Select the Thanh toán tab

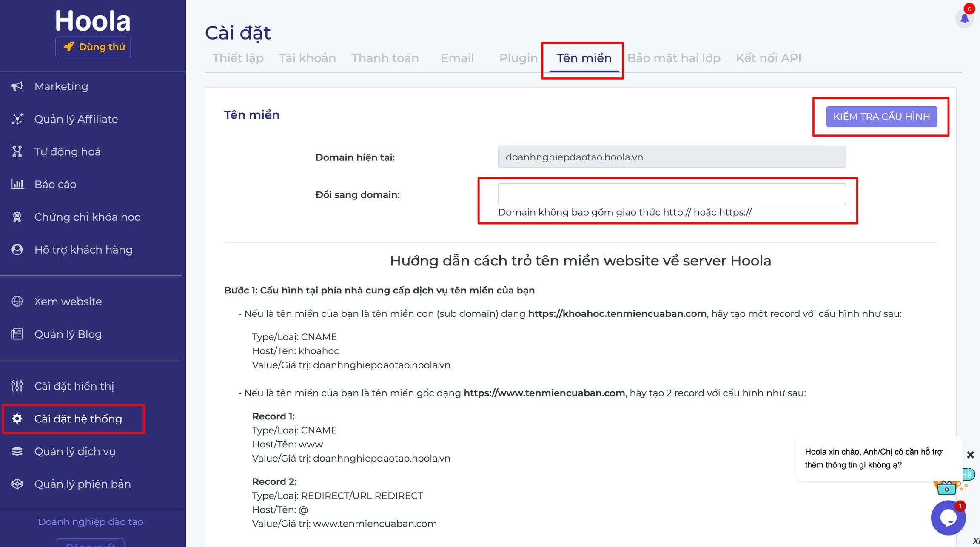(x=385, y=58)
